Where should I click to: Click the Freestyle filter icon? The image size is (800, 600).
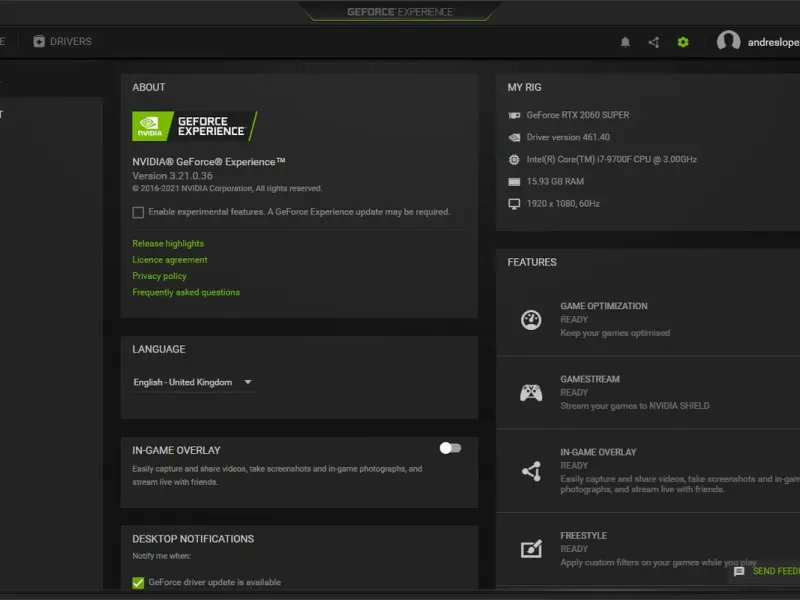tap(531, 549)
